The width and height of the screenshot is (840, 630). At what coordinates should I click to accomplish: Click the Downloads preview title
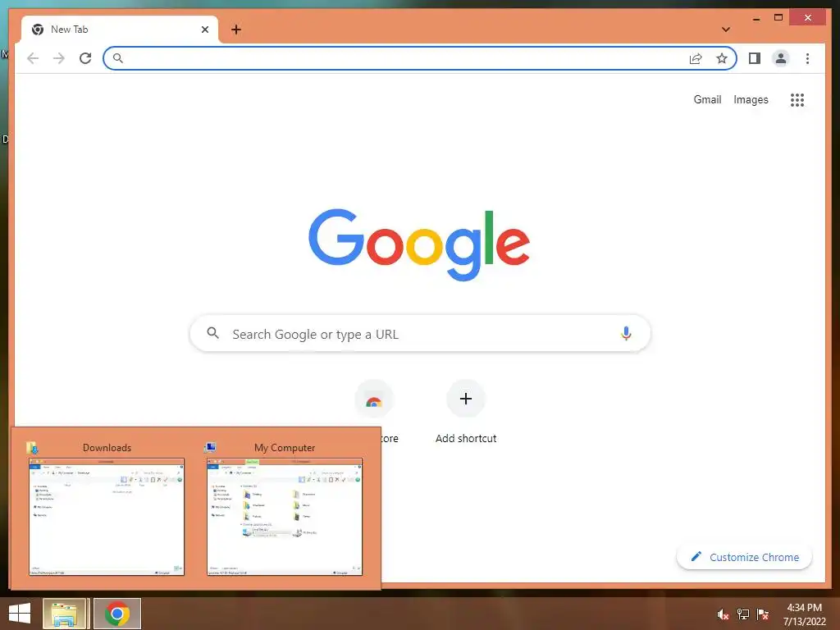point(107,448)
